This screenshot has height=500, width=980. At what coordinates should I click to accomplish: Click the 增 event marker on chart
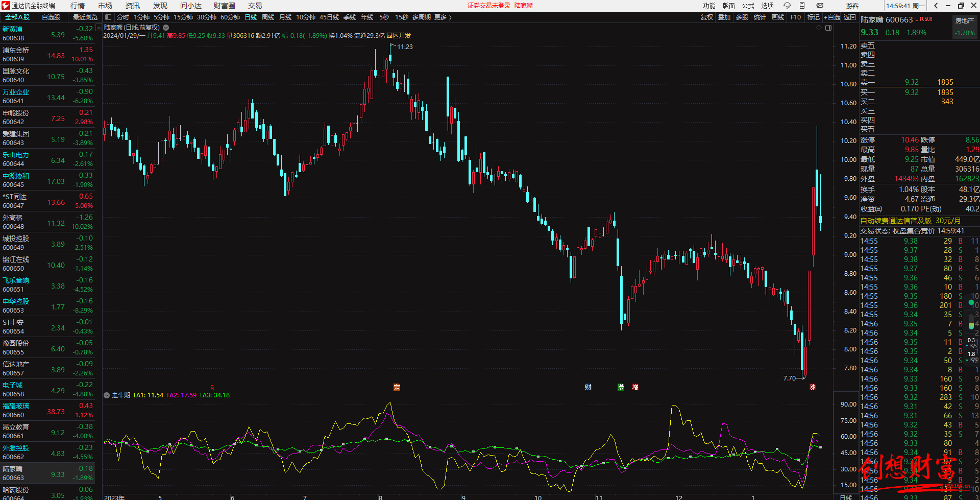[635, 387]
